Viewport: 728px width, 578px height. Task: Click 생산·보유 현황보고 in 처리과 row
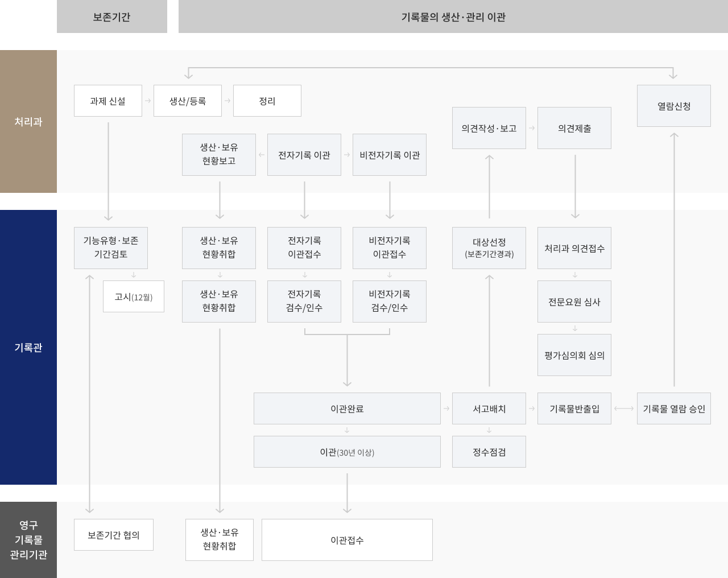point(219,154)
